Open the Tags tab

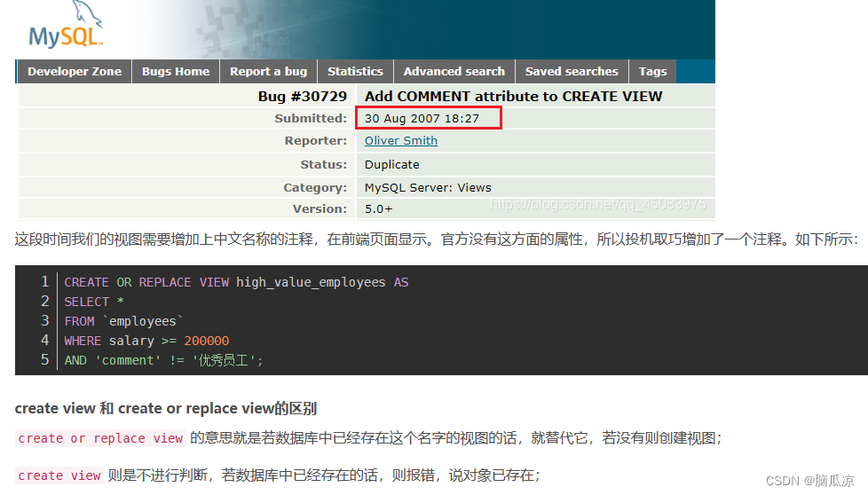[x=652, y=71]
